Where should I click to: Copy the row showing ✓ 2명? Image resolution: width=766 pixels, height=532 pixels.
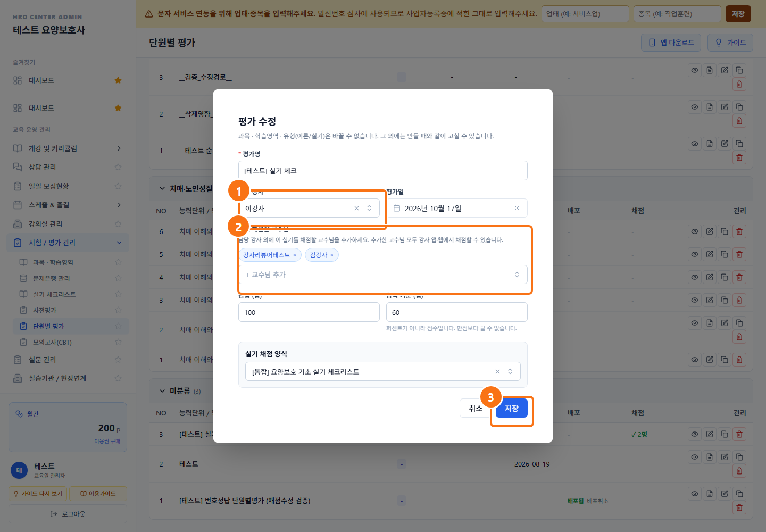click(x=725, y=434)
